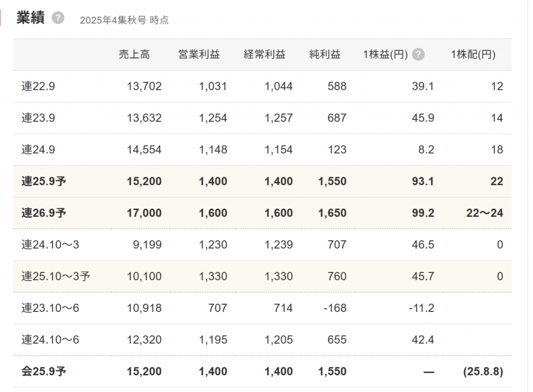
Task: Click the 売上高 column header
Action: click(x=134, y=55)
